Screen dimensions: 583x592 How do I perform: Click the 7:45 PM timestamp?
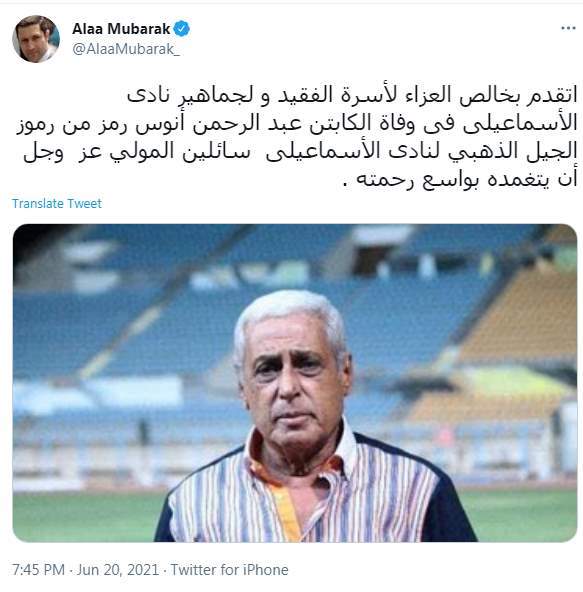pos(39,570)
